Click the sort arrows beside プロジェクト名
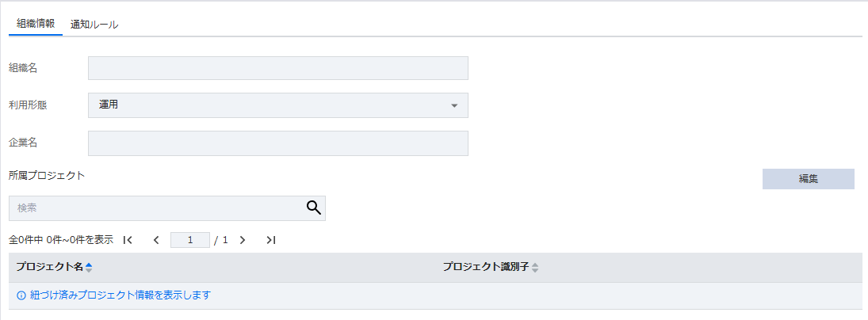 coord(89,268)
